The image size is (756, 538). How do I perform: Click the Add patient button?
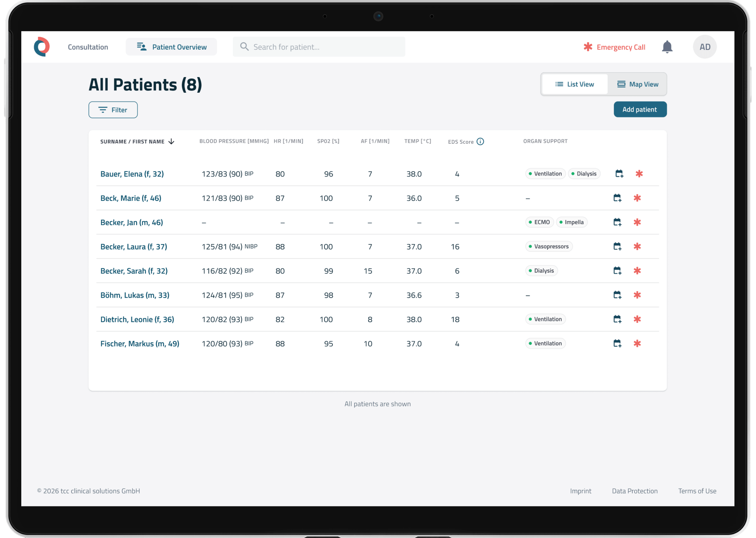(640, 109)
